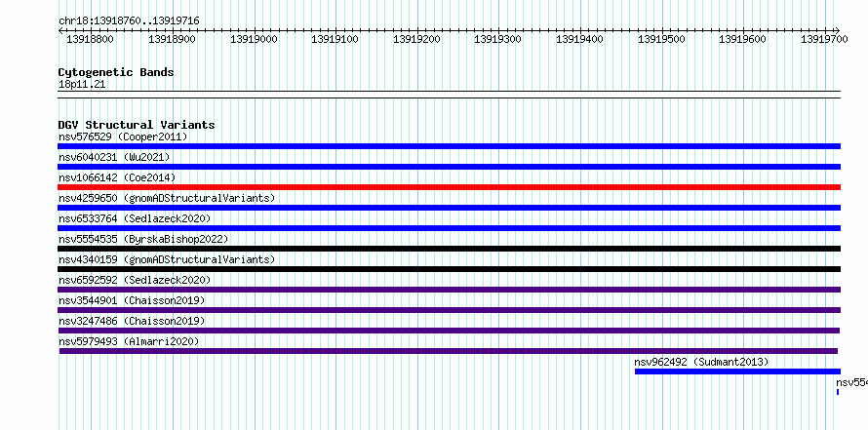Click ruler position 13919400
868x430 pixels.
click(x=579, y=39)
